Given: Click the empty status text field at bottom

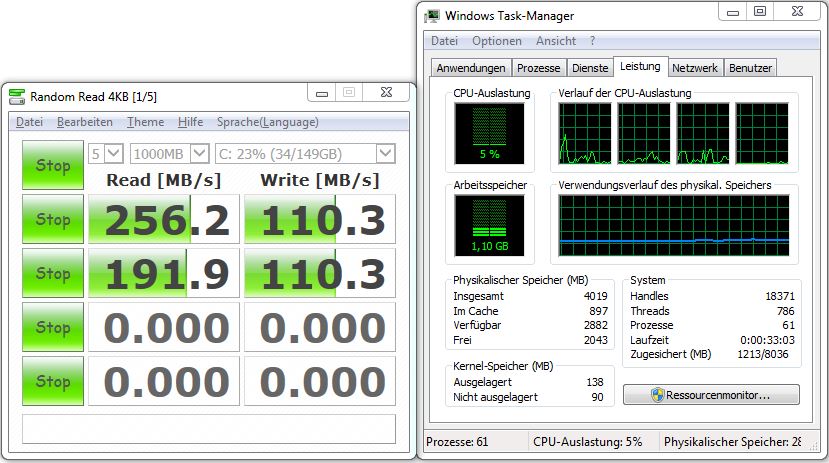Looking at the screenshot, I should click(209, 429).
